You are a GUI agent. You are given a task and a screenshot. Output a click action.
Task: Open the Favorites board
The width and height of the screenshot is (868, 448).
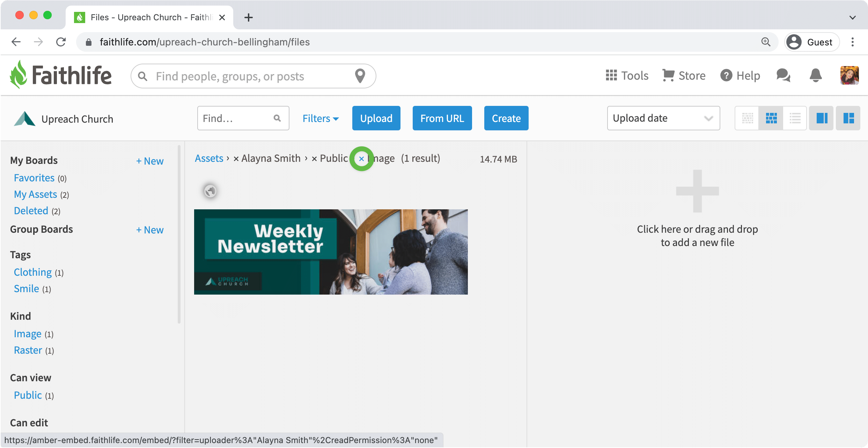tap(34, 178)
